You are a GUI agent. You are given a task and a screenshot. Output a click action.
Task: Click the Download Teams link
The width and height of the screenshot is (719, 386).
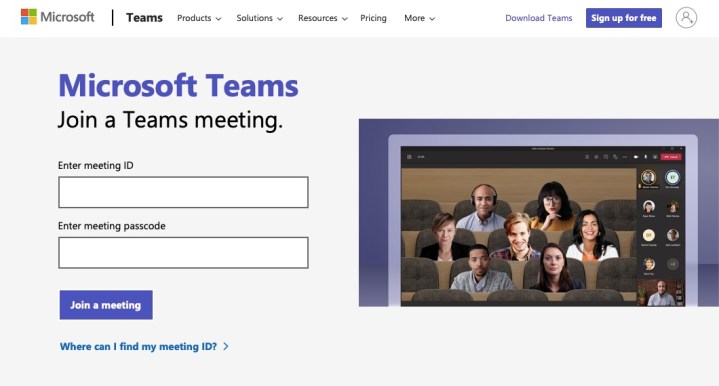539,18
